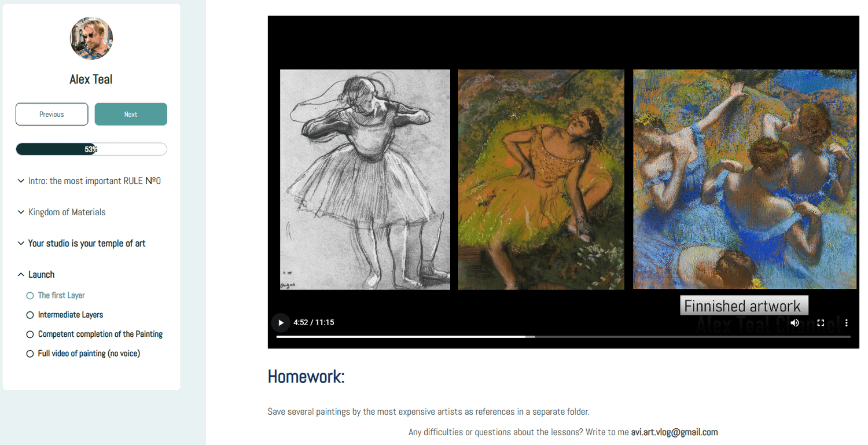Seek on the video progress bar
This screenshot has width=868, height=445.
click(x=564, y=337)
